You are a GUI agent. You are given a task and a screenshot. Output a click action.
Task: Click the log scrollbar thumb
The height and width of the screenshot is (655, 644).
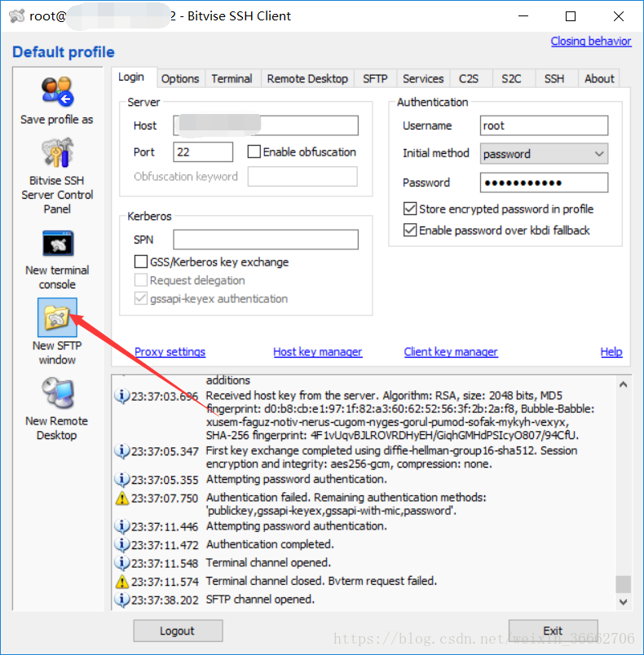click(623, 584)
